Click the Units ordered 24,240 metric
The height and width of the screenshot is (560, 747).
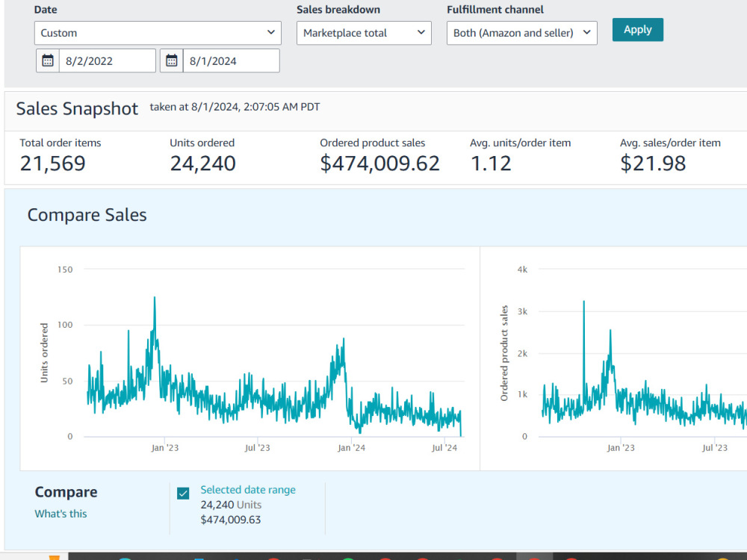pos(203,164)
